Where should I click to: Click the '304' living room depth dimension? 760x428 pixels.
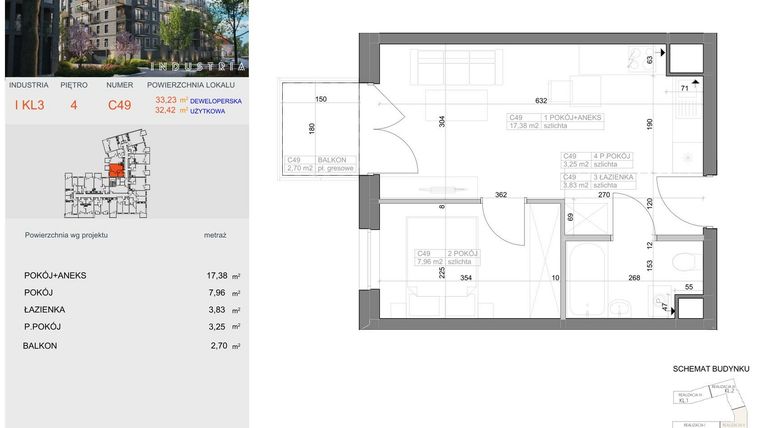point(442,121)
